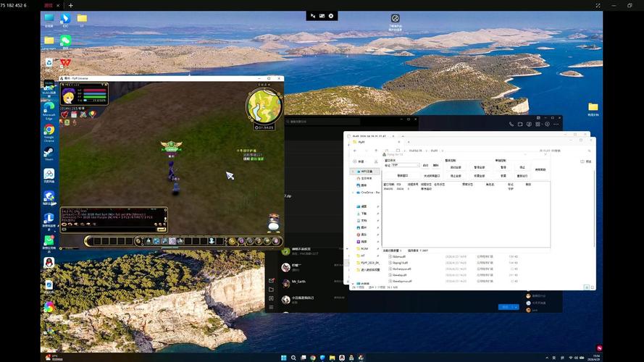Toggle the details pane in File Explorer

585,161
